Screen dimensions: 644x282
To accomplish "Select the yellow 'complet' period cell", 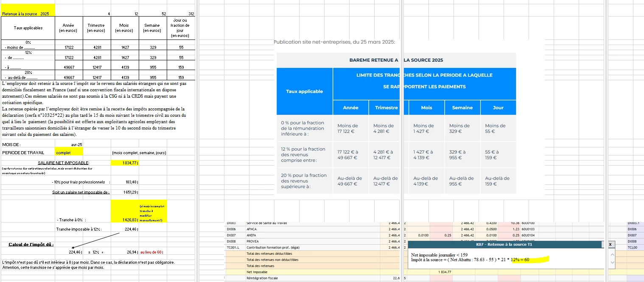I will [x=69, y=152].
